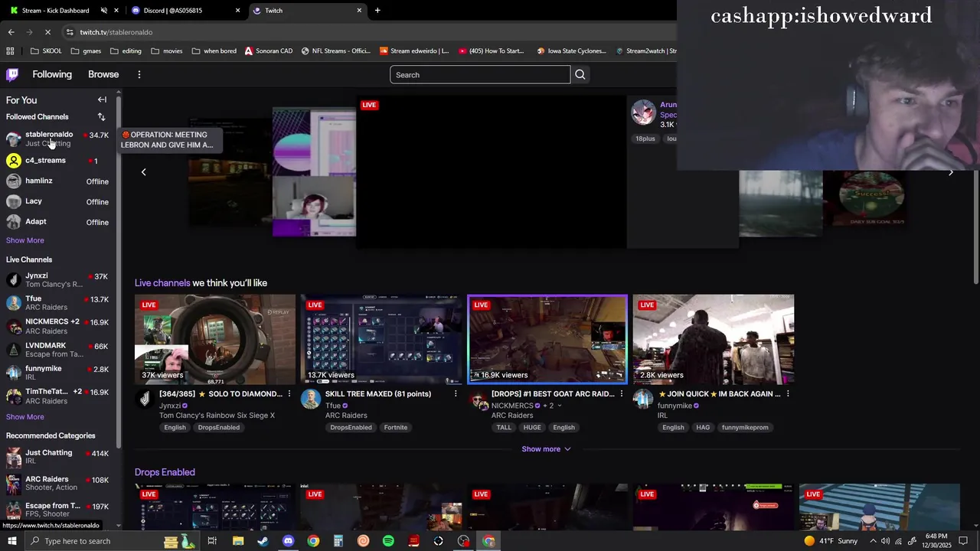Click in the Twitch search field
The image size is (980, 551).
pos(480,74)
